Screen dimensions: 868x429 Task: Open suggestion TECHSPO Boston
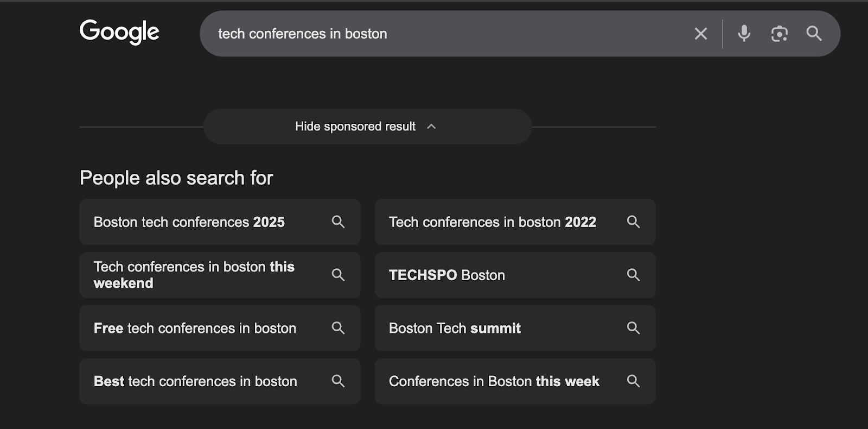pyautogui.click(x=515, y=275)
